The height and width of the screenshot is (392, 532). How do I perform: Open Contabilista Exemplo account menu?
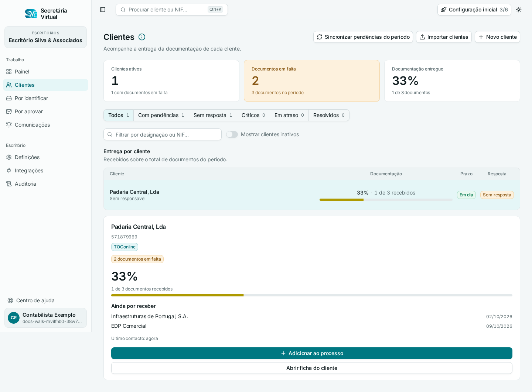(x=46, y=318)
